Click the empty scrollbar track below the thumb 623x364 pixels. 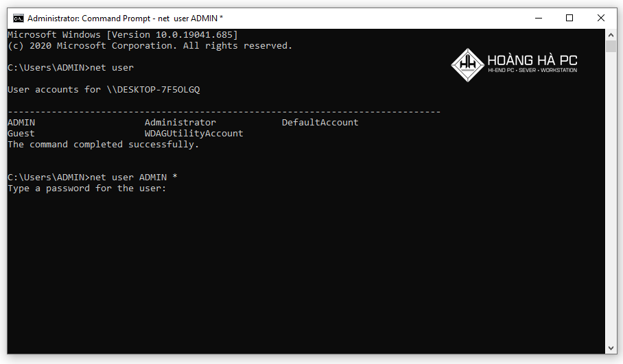pyautogui.click(x=611, y=197)
